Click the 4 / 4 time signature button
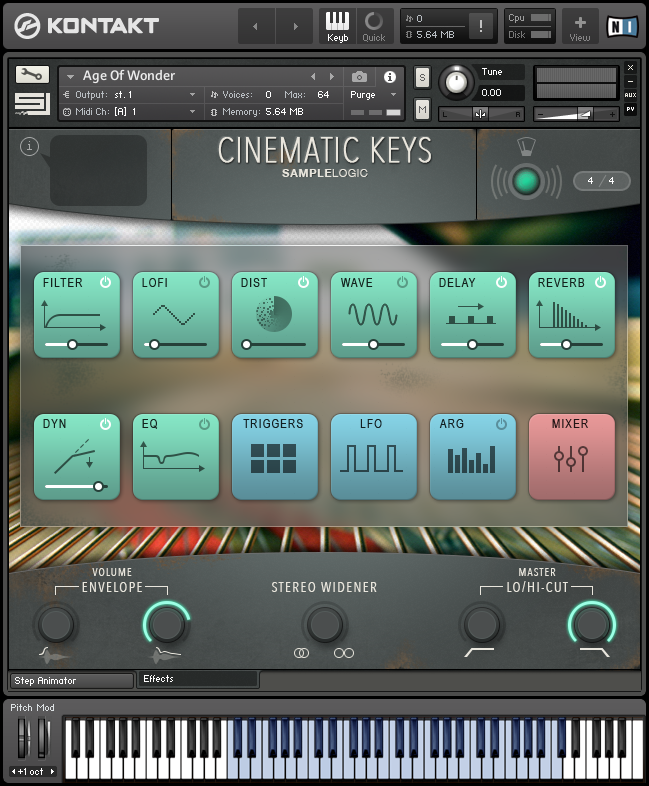This screenshot has width=649, height=786. 601,180
